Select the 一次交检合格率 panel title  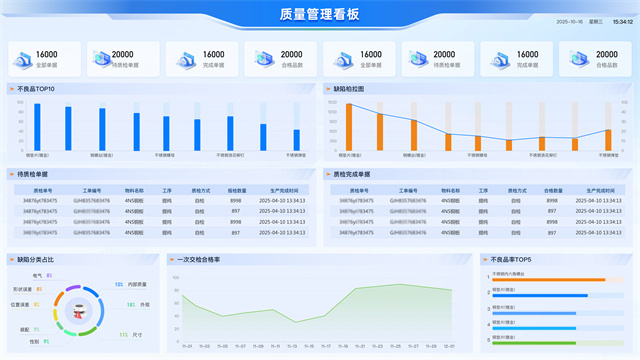(x=198, y=259)
